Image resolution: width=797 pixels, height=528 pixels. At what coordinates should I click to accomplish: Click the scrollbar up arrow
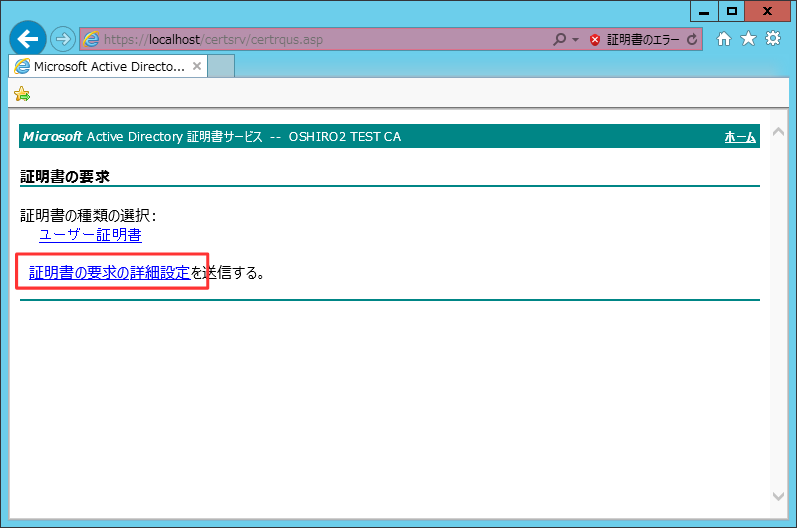click(778, 132)
